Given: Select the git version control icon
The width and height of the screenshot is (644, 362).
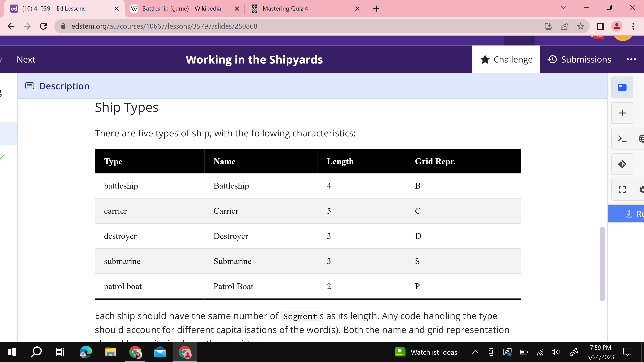Looking at the screenshot, I should (622, 164).
